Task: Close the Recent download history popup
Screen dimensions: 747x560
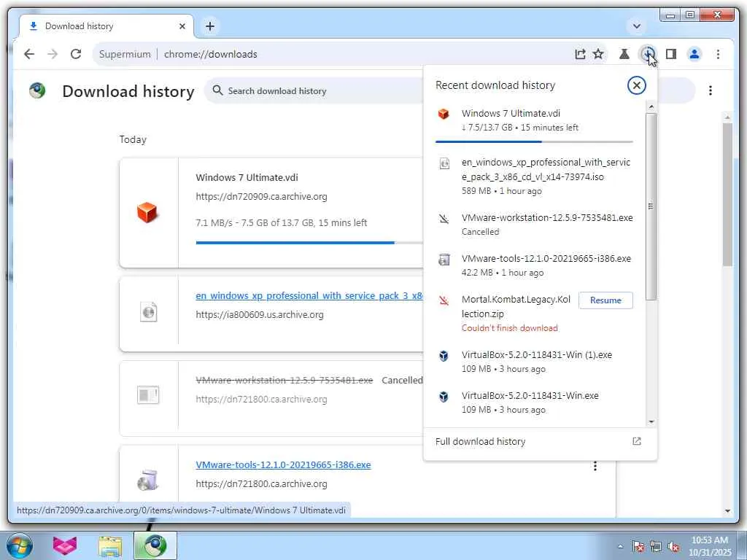Action: pyautogui.click(x=636, y=86)
